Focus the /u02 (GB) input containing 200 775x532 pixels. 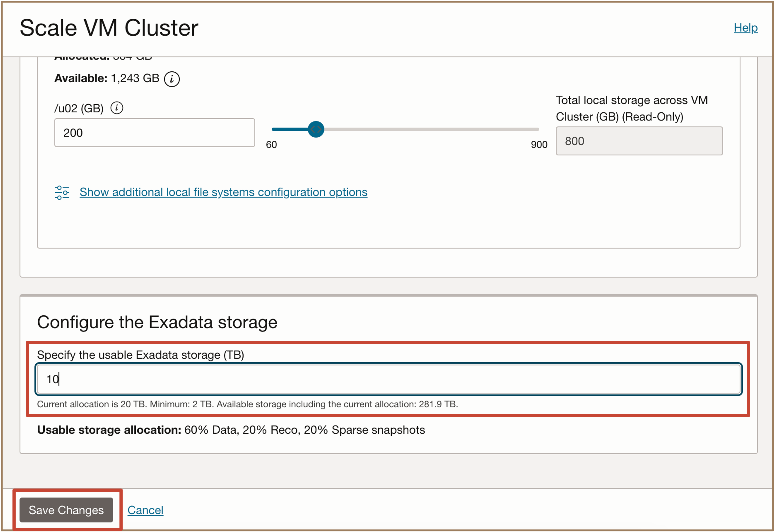click(155, 132)
